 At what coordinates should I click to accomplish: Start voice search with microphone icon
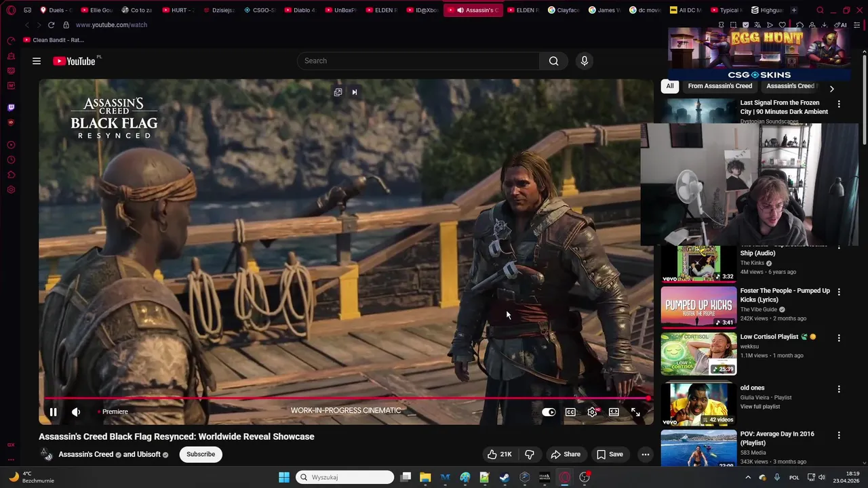coord(585,61)
